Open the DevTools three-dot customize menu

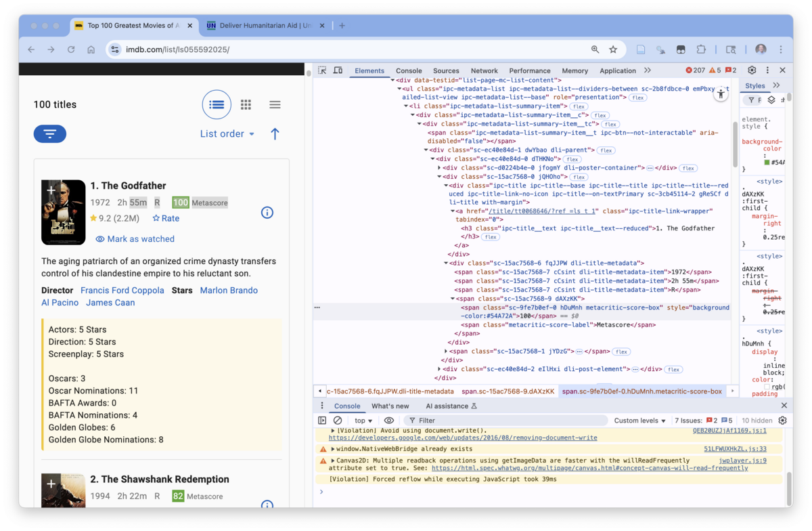pos(767,70)
